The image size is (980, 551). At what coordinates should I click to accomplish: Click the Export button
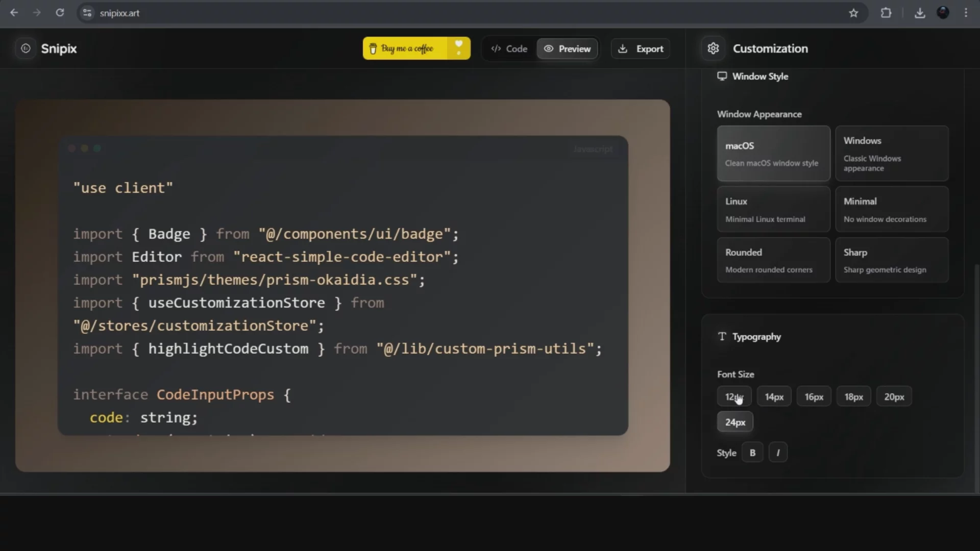pos(641,49)
